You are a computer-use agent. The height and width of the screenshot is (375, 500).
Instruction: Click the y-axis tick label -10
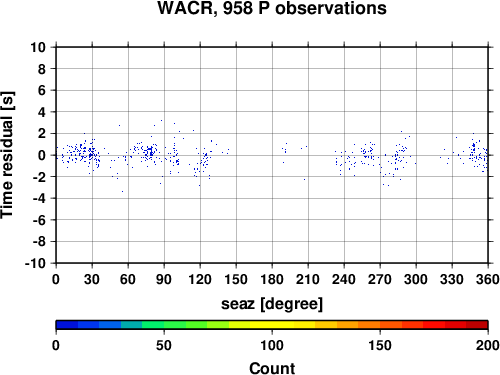tap(35, 263)
